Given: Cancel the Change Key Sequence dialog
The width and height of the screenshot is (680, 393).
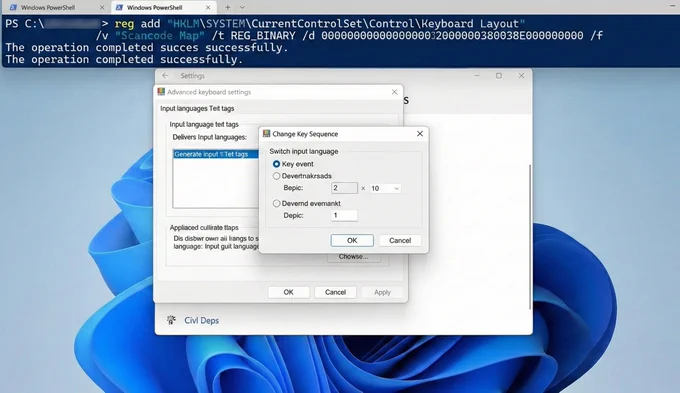Looking at the screenshot, I should pyautogui.click(x=400, y=240).
